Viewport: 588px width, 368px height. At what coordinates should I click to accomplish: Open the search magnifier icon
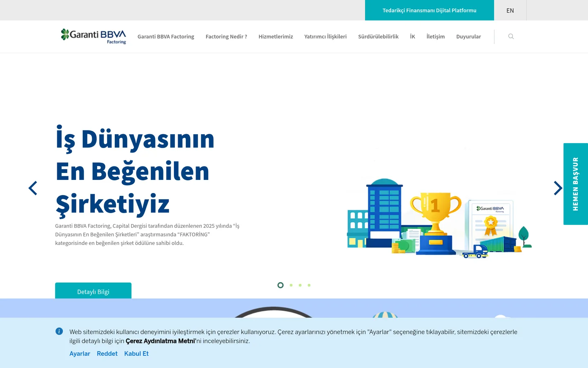pos(511,36)
